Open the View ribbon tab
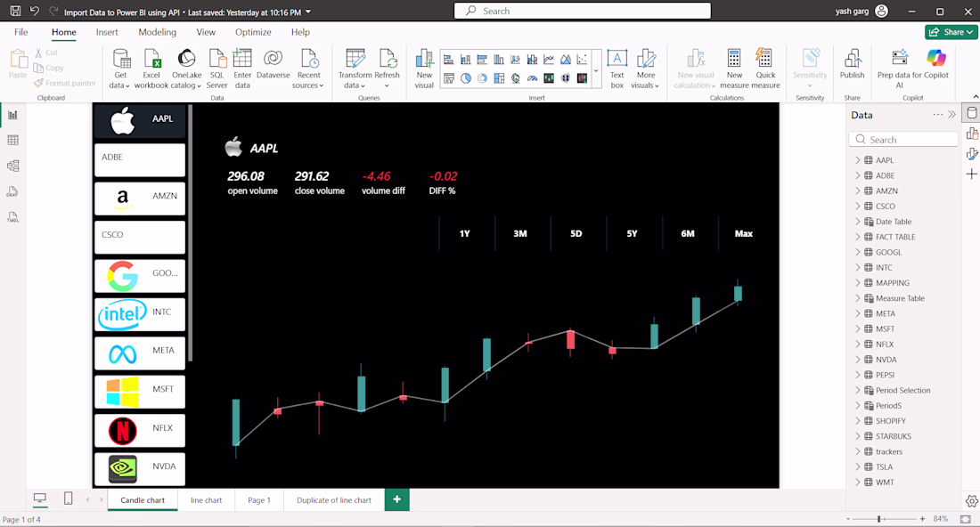Viewport: 980px width, 527px height. tap(206, 32)
